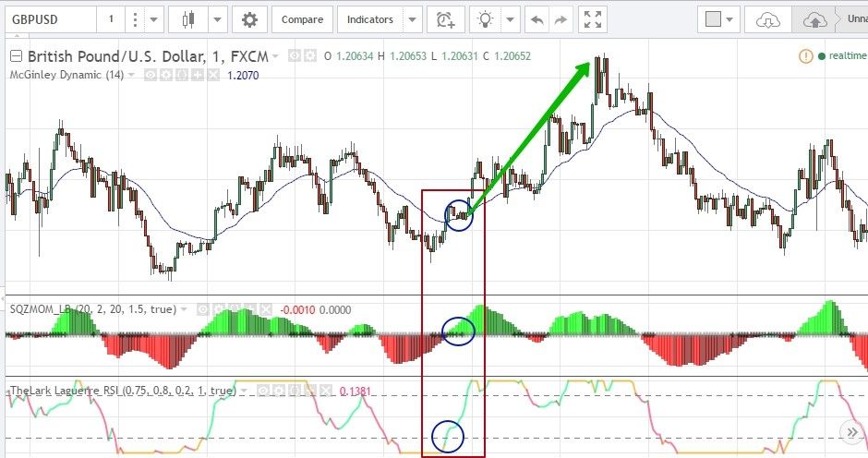
Task: Click the open price 1.20634
Action: click(x=355, y=56)
